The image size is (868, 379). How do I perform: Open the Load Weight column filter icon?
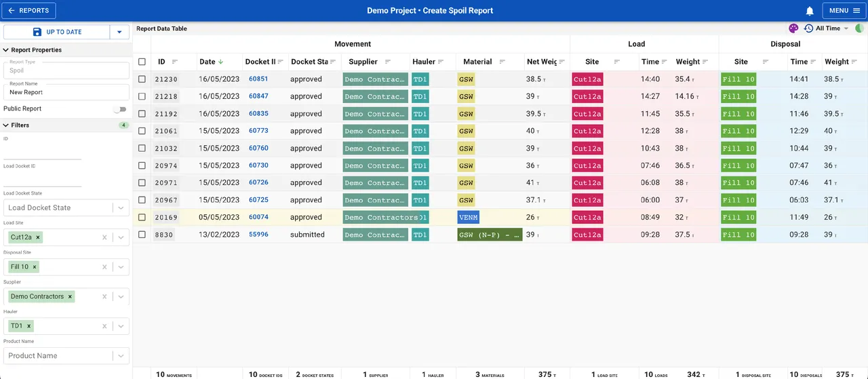[707, 62]
